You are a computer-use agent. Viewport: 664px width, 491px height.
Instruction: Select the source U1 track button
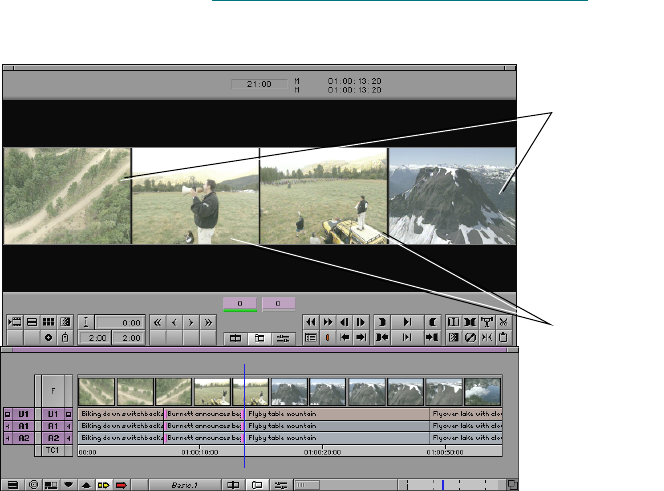23,414
